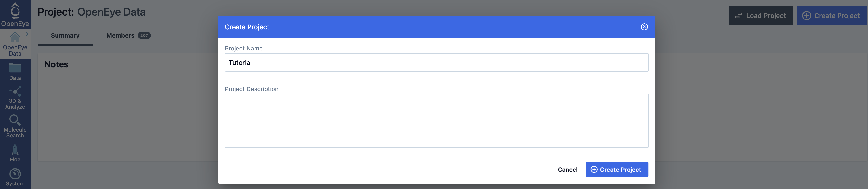Click the Project Name input field
This screenshot has width=868, height=189.
436,63
